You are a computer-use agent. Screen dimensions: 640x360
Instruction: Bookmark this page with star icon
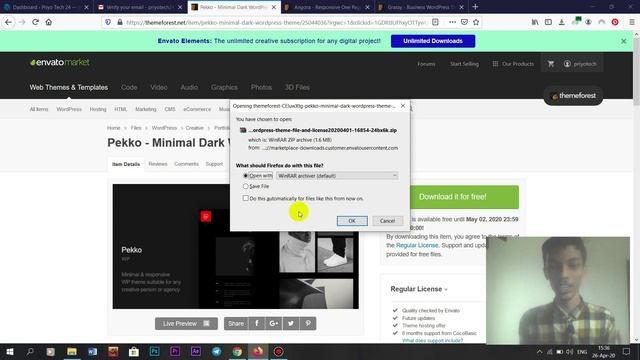[x=476, y=22]
